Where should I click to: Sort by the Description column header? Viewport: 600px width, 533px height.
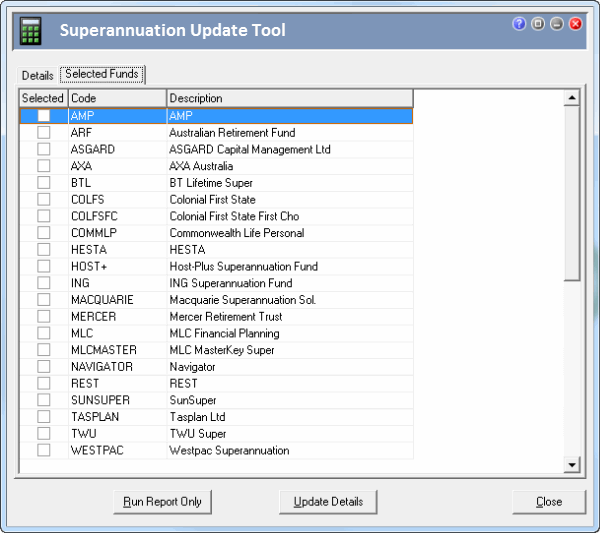pyautogui.click(x=290, y=98)
